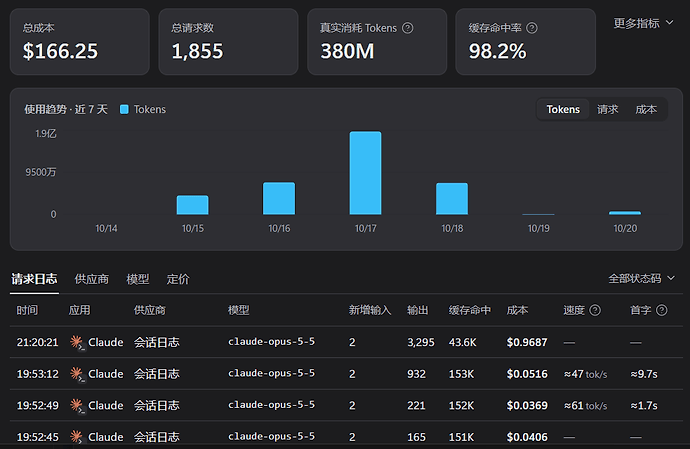Click cost value $0.0369
The image size is (690, 449).
527,405
